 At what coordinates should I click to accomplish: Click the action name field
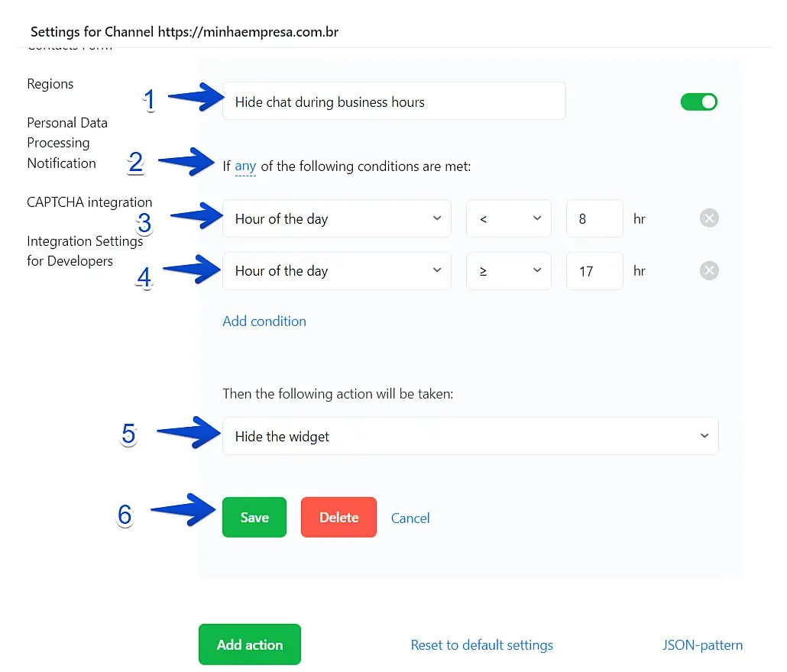[x=394, y=102]
